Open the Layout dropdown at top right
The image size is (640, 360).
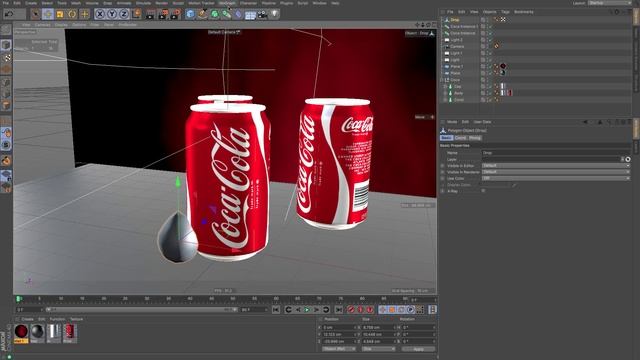pos(609,3)
